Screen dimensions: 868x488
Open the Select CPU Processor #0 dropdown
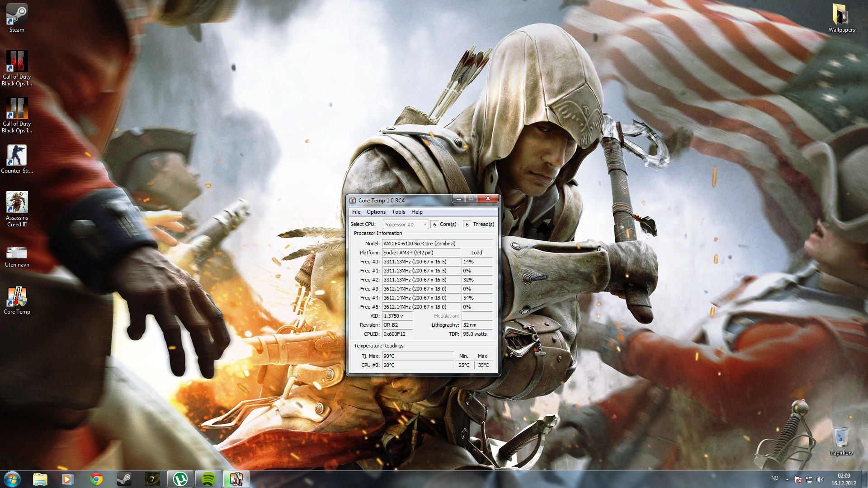point(406,225)
